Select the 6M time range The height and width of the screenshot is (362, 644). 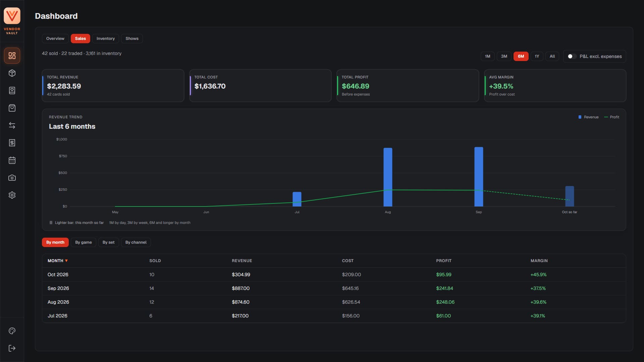point(521,56)
